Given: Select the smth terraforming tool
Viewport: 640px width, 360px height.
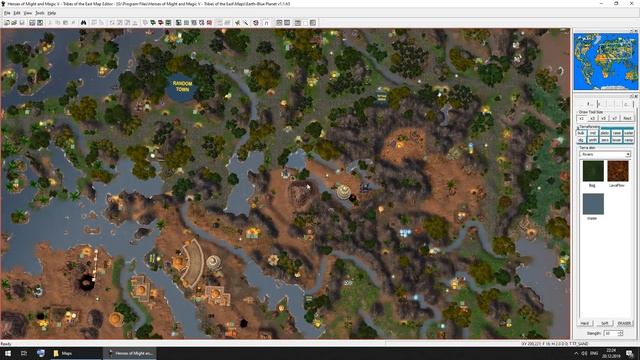Looking at the screenshot, I should click(593, 140).
